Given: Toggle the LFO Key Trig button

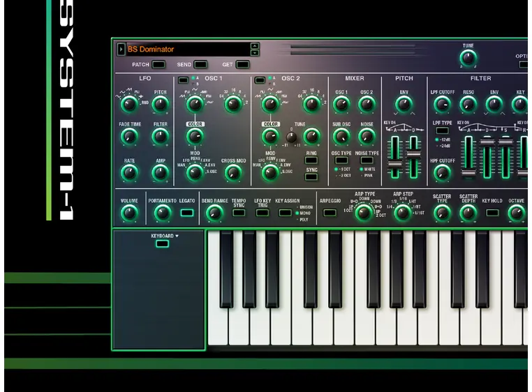Looking at the screenshot, I should click(263, 213).
